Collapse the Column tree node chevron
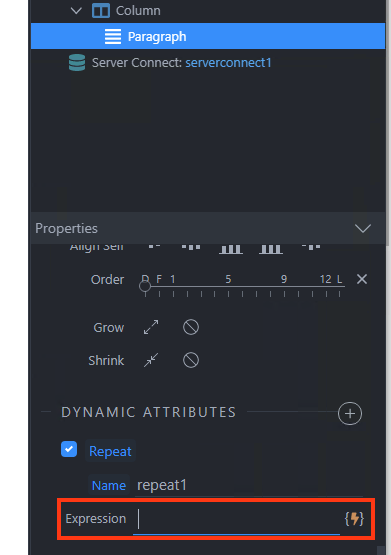The width and height of the screenshot is (391, 555). pos(76,11)
